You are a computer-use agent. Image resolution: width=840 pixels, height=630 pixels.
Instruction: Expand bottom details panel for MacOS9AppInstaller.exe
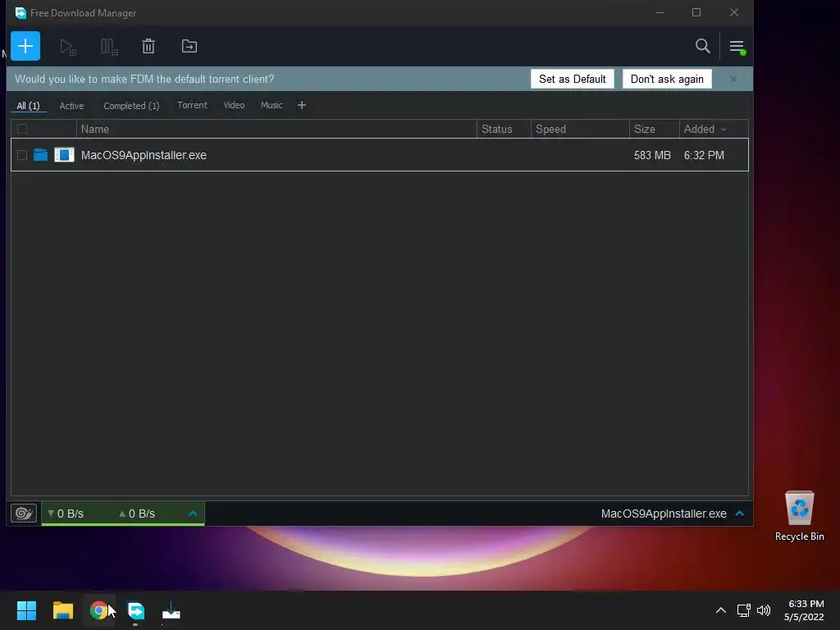tap(740, 514)
